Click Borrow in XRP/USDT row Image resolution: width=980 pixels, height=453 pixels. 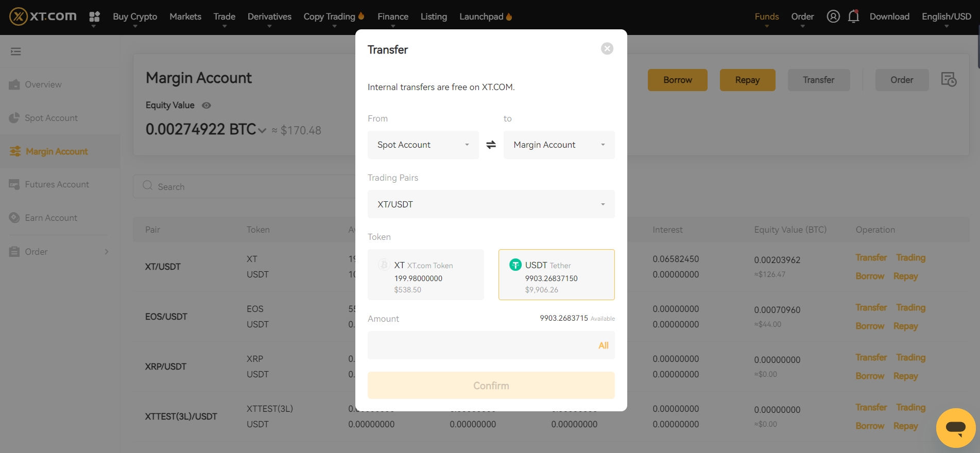pyautogui.click(x=870, y=376)
